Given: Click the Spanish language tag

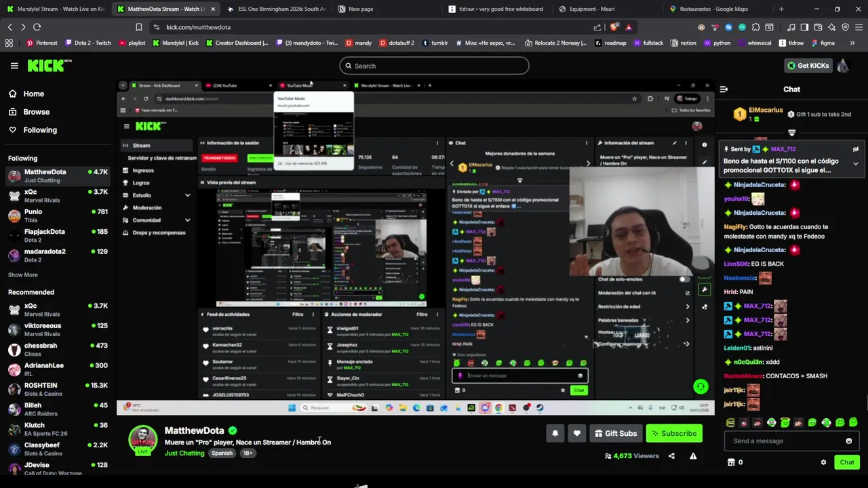Looking at the screenshot, I should 222,453.
